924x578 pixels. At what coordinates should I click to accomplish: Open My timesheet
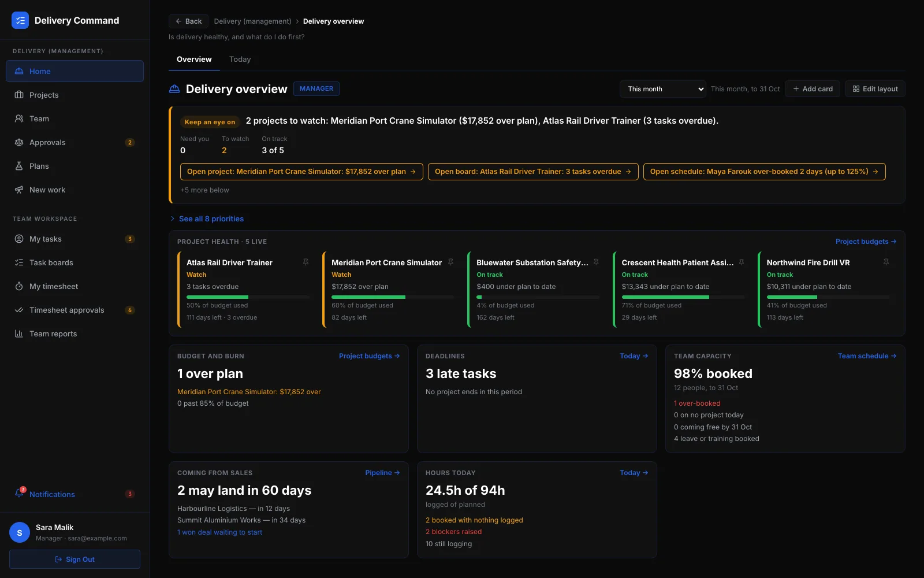point(74,286)
